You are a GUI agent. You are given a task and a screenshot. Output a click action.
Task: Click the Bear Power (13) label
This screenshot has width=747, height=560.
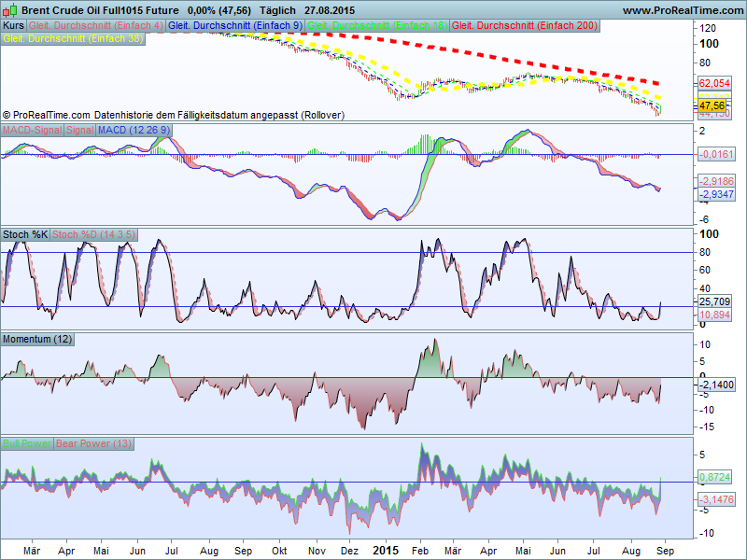pyautogui.click(x=93, y=444)
